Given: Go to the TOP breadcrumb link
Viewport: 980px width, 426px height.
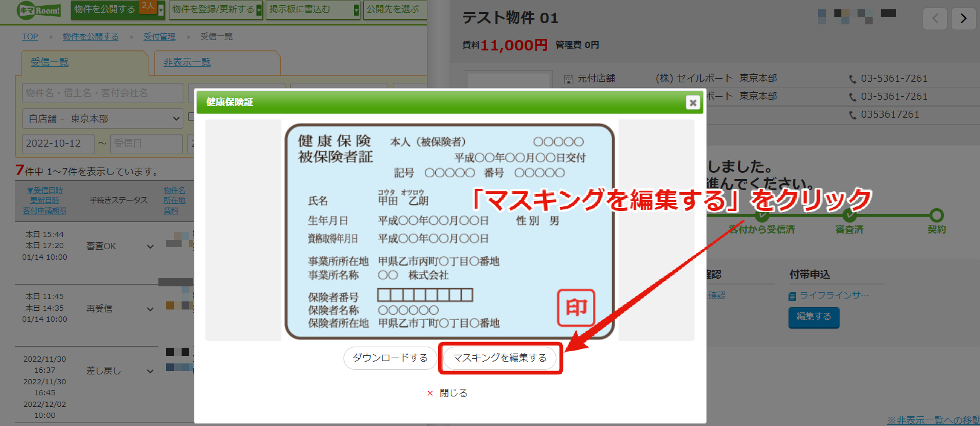Looking at the screenshot, I should coord(30,37).
